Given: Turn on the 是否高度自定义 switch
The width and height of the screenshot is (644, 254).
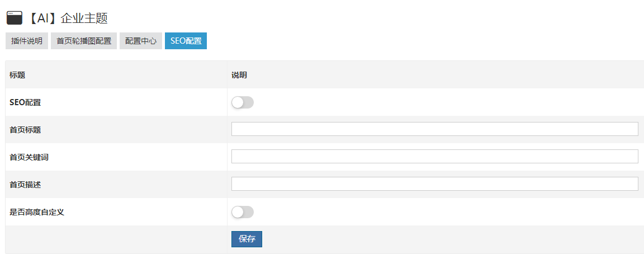Looking at the screenshot, I should (x=243, y=212).
